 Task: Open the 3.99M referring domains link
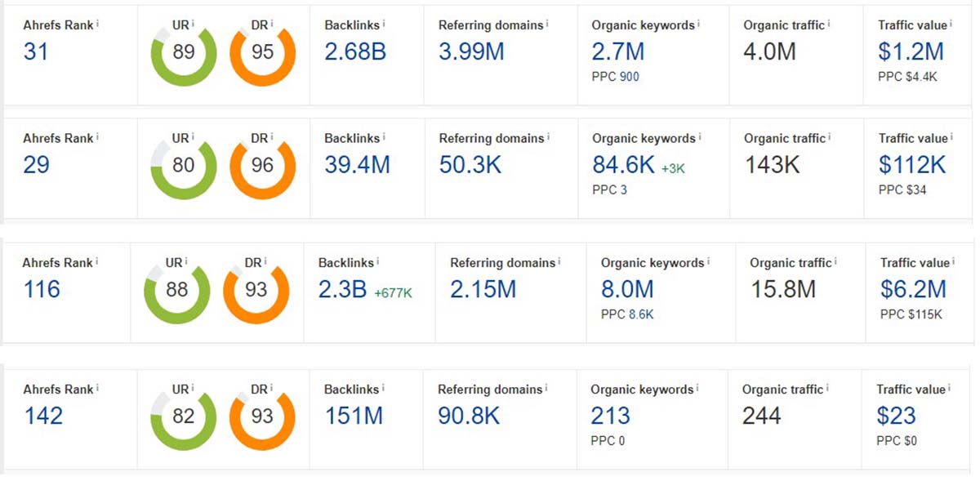pyautogui.click(x=471, y=52)
